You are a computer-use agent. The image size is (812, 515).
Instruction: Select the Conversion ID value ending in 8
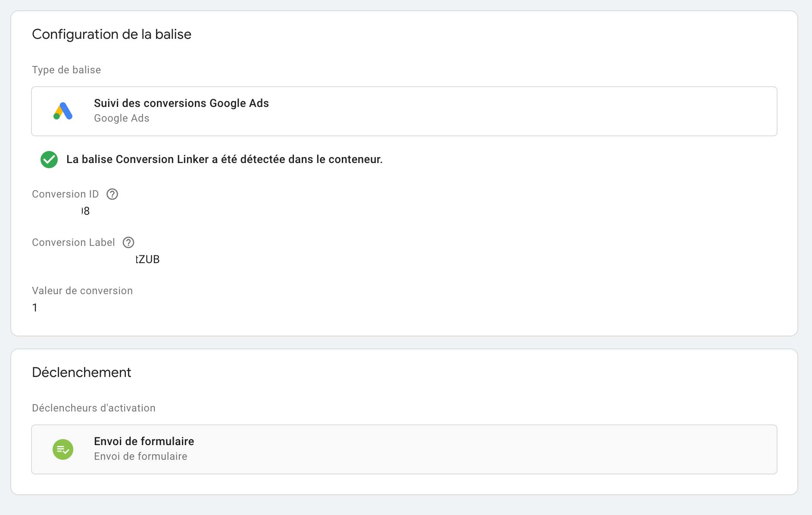(x=85, y=211)
